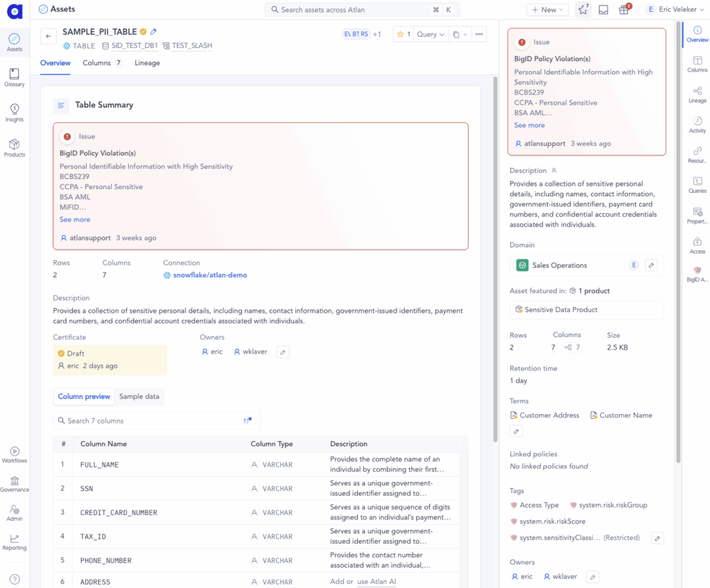Switch to Sample data view
Image resolution: width=710 pixels, height=588 pixels.
[139, 397]
